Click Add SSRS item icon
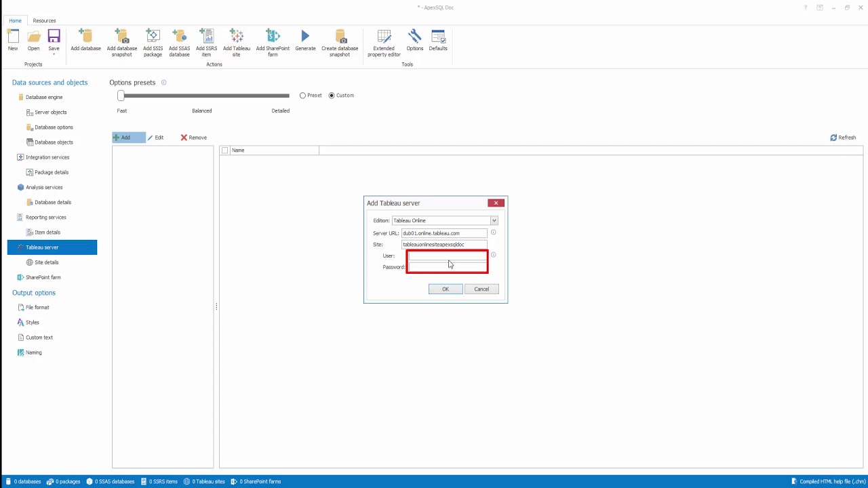 pos(207,36)
